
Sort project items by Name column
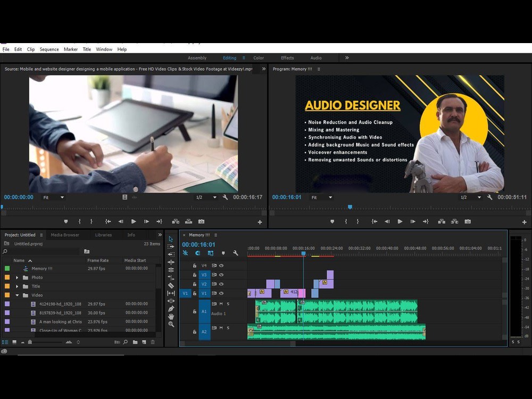[19, 261]
